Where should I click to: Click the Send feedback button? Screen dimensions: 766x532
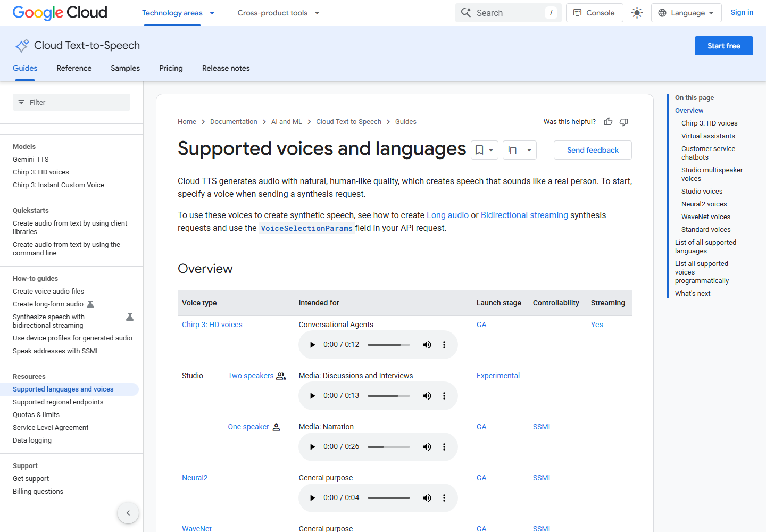tap(593, 150)
